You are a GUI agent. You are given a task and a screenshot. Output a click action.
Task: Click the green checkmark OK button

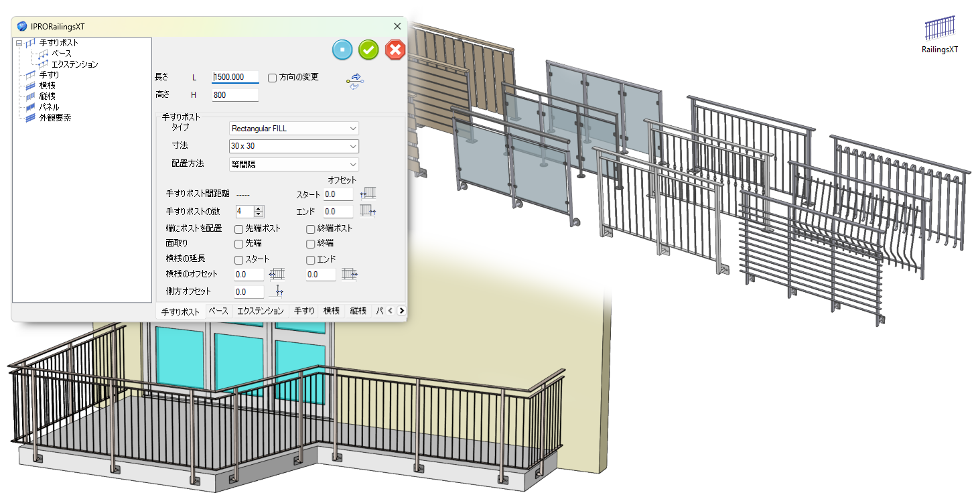click(x=368, y=50)
